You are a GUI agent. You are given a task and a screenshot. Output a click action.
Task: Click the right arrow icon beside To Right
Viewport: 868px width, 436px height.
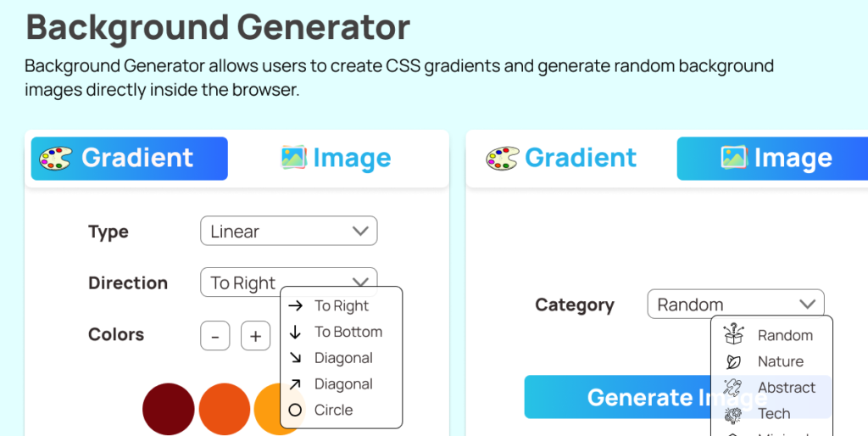(x=296, y=305)
